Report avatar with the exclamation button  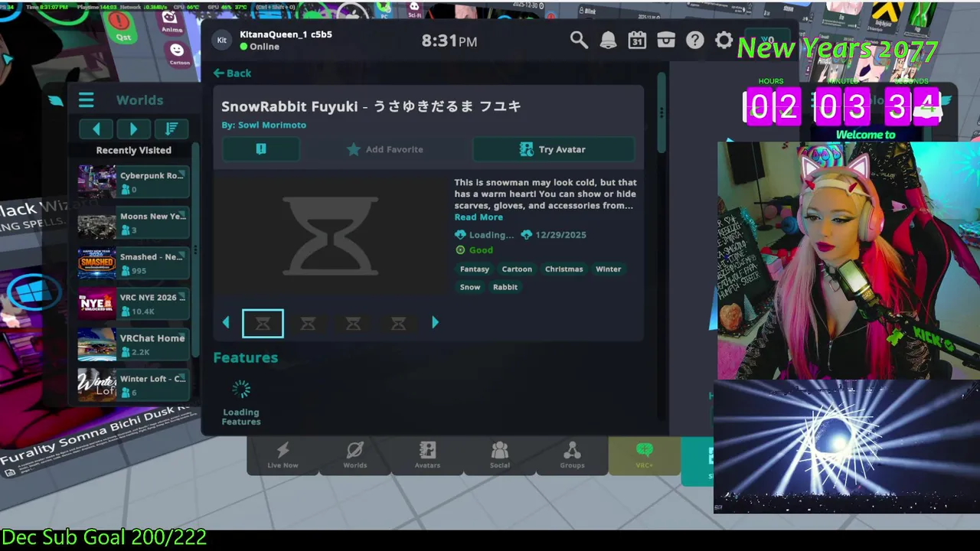[x=261, y=149]
